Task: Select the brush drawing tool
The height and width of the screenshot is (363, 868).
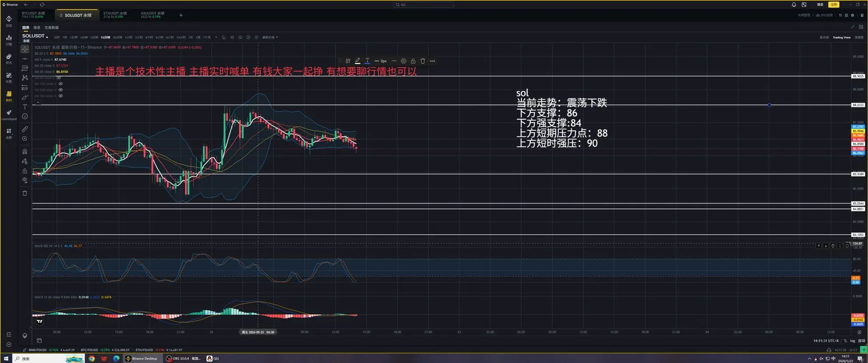Action: [25, 97]
